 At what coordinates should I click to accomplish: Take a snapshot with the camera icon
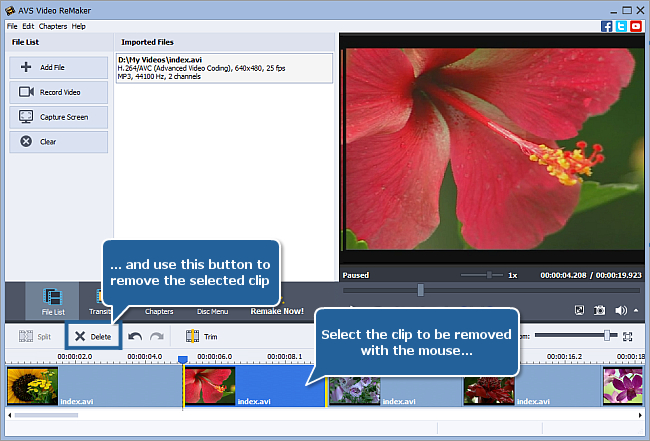tap(599, 310)
